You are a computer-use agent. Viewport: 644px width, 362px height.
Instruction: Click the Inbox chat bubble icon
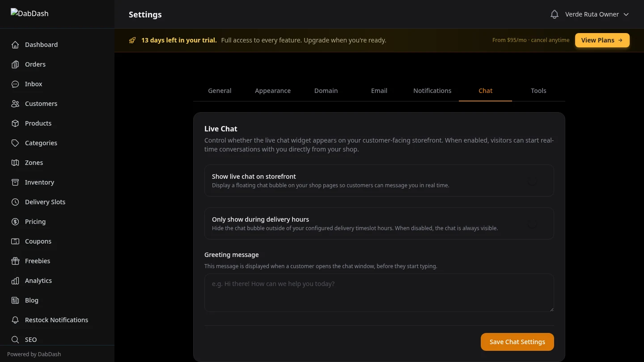click(15, 84)
